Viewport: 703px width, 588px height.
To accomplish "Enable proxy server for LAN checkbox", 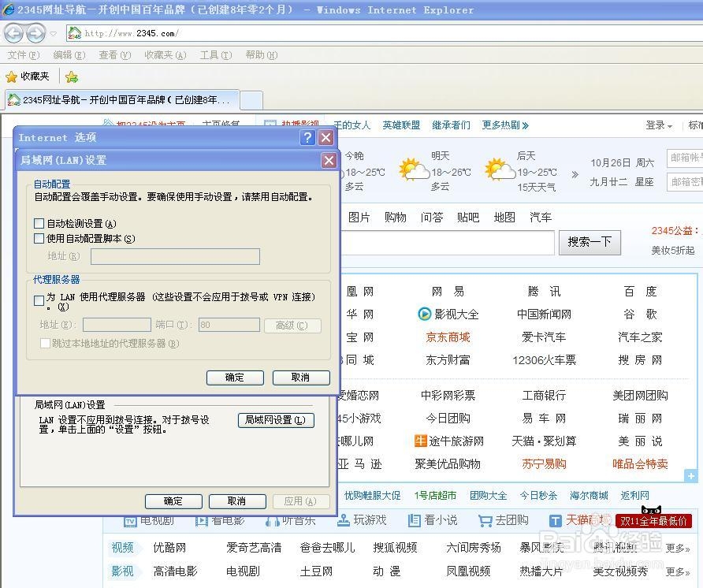I will (39, 300).
